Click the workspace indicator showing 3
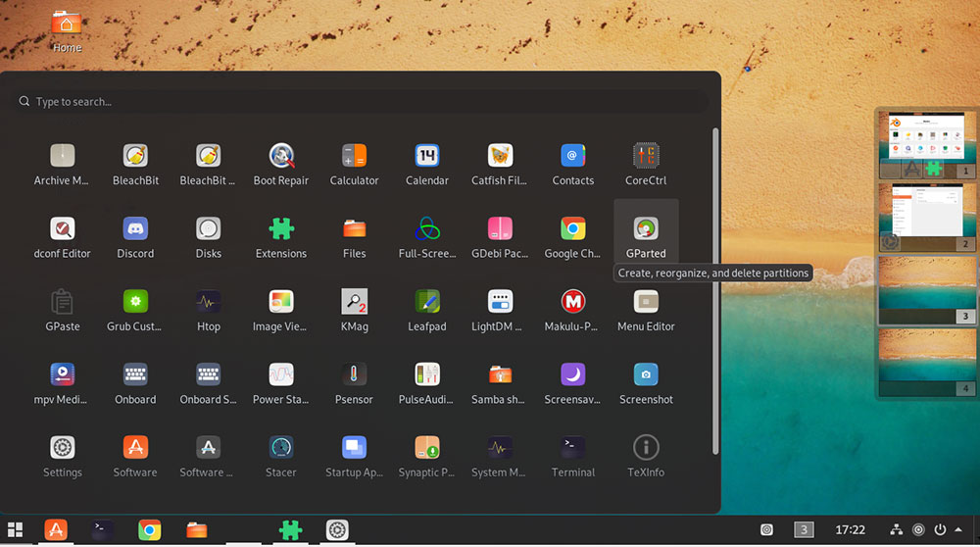The height and width of the screenshot is (547, 980). tap(804, 530)
